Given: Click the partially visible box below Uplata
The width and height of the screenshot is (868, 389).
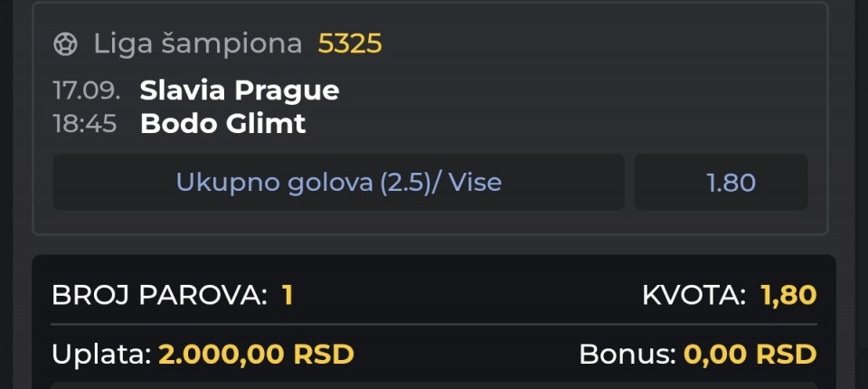Looking at the screenshot, I should [x=434, y=385].
